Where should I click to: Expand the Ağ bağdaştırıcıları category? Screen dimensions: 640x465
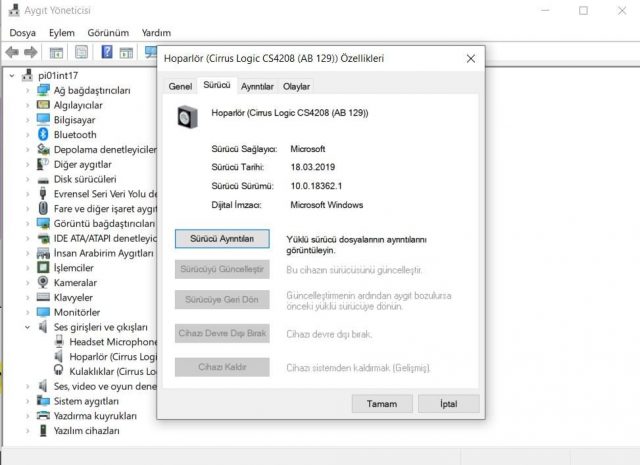27,91
